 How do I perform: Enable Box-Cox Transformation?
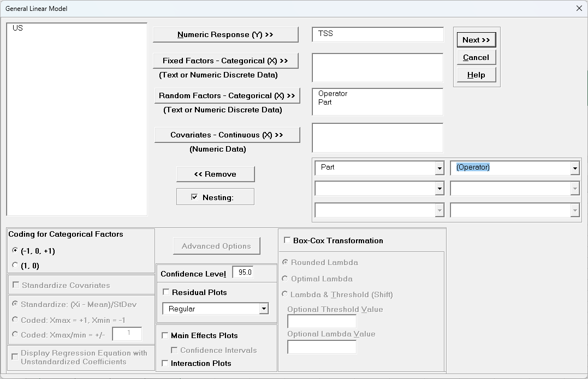287,240
